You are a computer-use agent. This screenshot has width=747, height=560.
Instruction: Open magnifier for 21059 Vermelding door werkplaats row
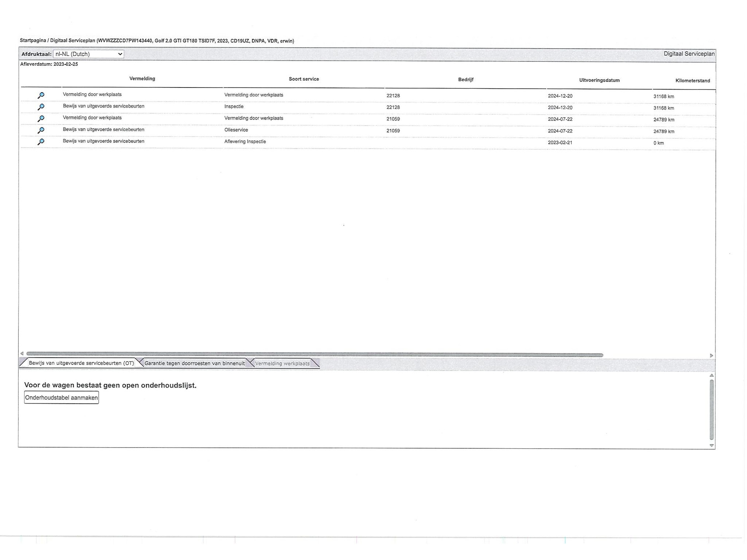41,119
